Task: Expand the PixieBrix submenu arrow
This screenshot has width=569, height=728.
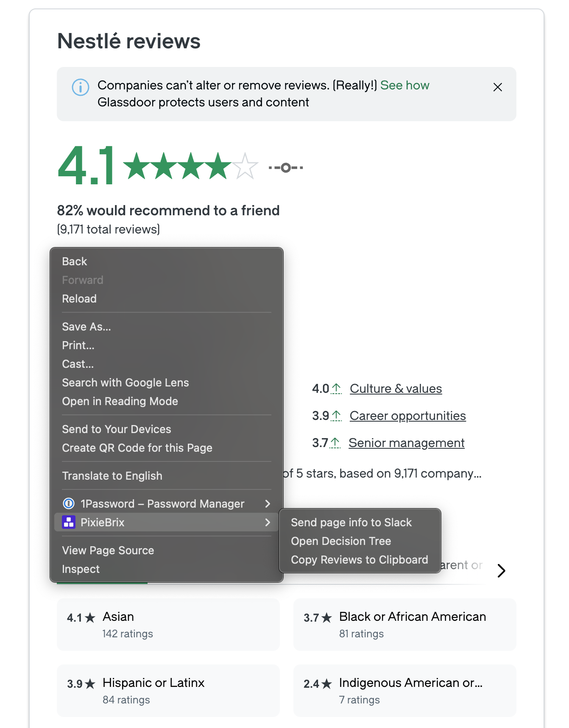Action: coord(268,522)
